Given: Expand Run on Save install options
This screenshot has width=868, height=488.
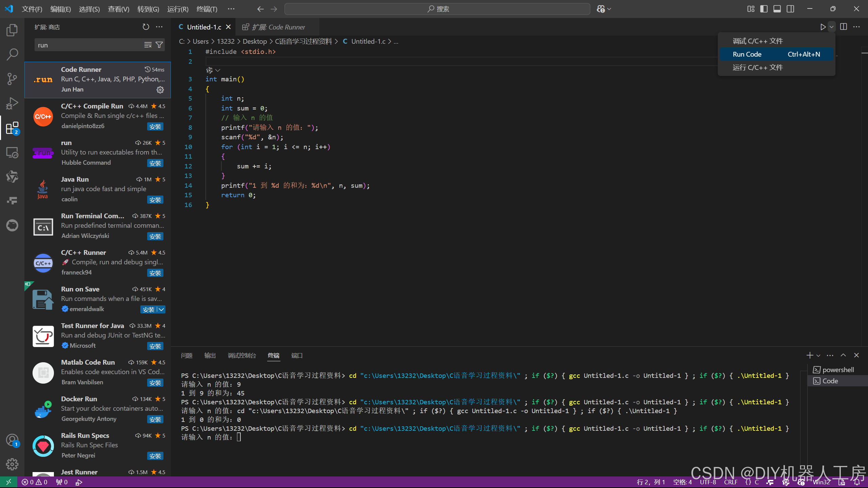Looking at the screenshot, I should (161, 309).
